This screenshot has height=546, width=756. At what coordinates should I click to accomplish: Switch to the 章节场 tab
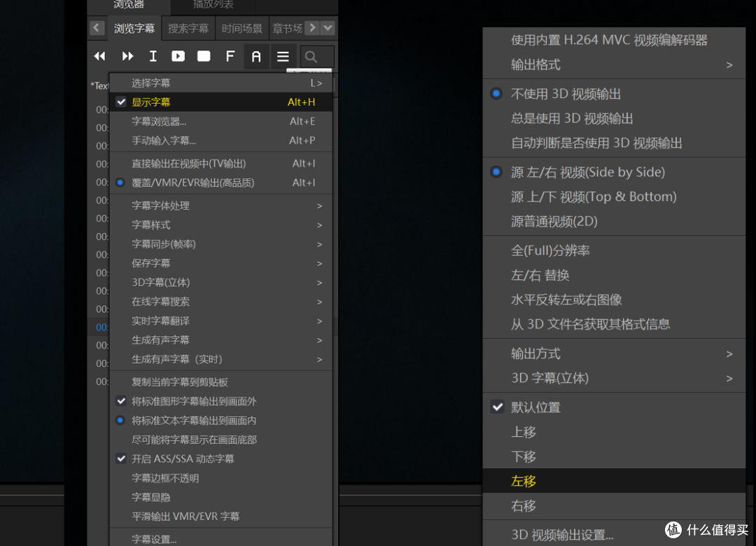click(x=288, y=29)
